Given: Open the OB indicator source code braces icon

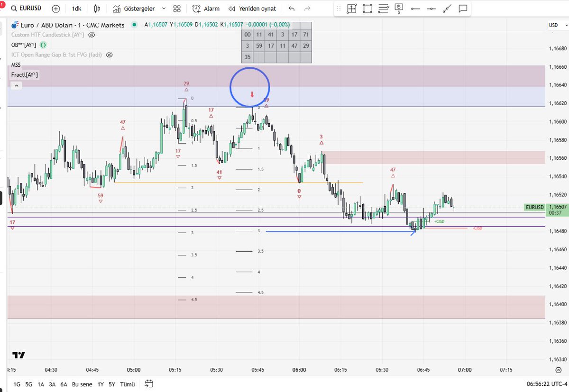Looking at the screenshot, I should (43, 45).
